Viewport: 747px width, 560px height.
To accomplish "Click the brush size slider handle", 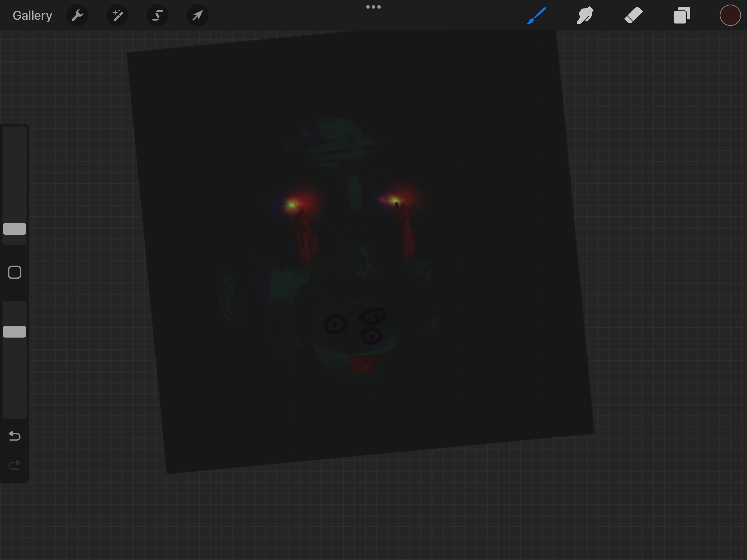I will (15, 229).
